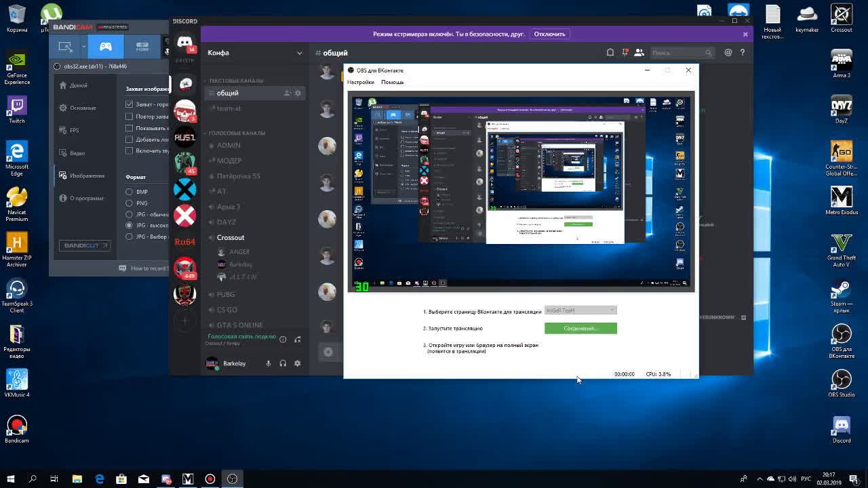Select Bandicam screen rectangle recording mode
The width and height of the screenshot is (868, 488).
65,47
